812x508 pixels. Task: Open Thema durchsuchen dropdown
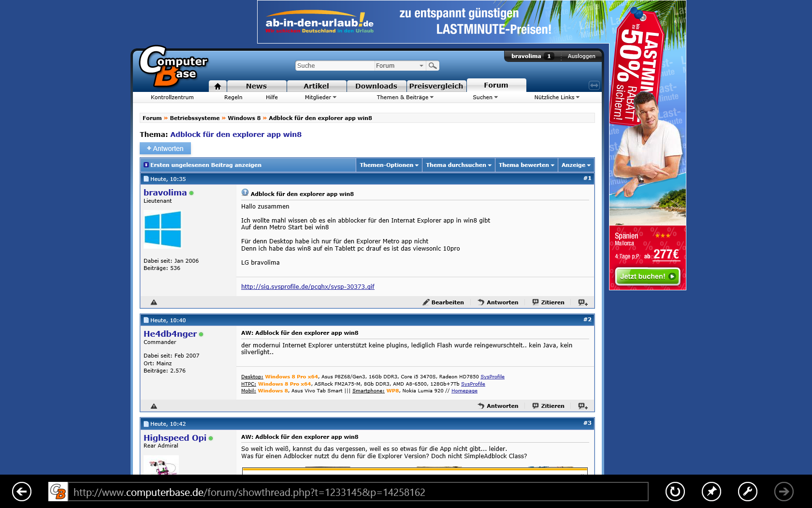pyautogui.click(x=459, y=165)
